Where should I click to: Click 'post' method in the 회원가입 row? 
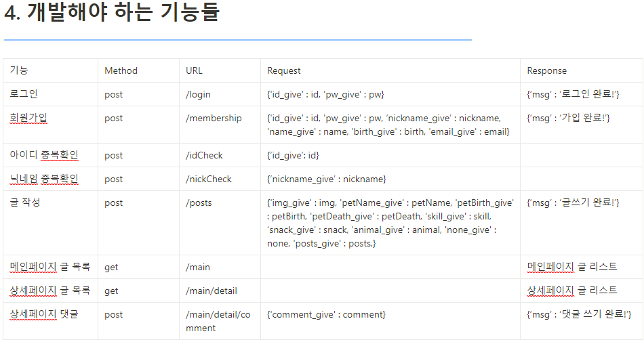point(113,119)
